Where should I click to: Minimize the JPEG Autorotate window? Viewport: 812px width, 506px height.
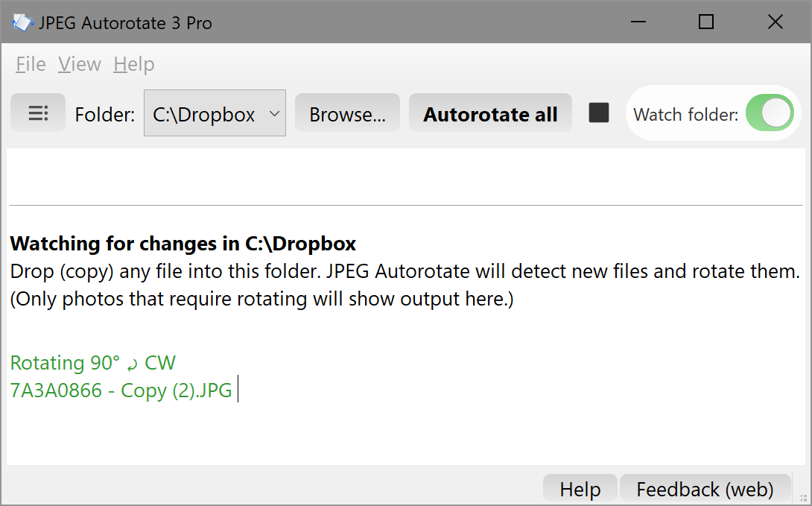click(x=638, y=22)
